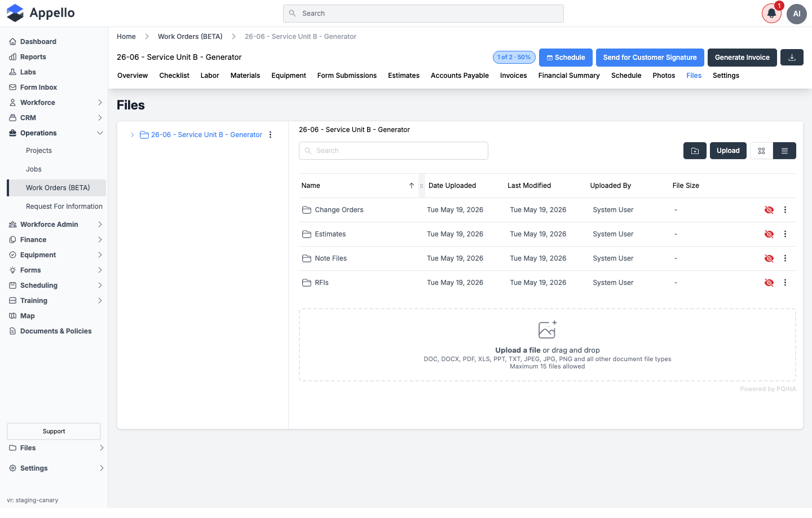
Task: Open Form Inbox in the sidebar
Action: coord(38,87)
